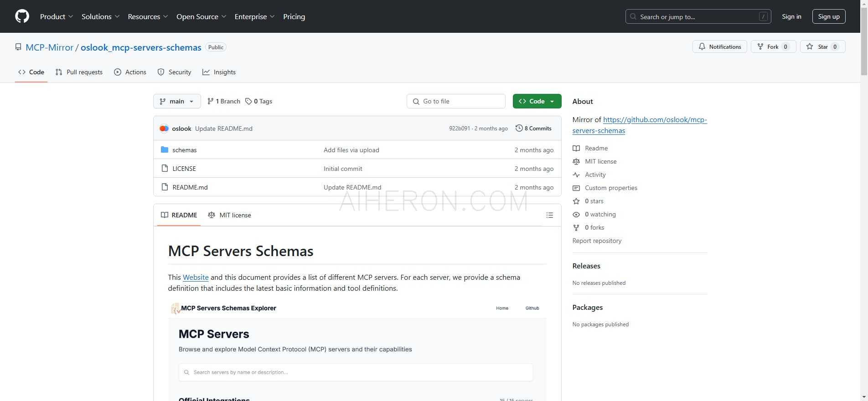Click the Search or jump to field
The width and height of the screenshot is (868, 401).
[698, 16]
